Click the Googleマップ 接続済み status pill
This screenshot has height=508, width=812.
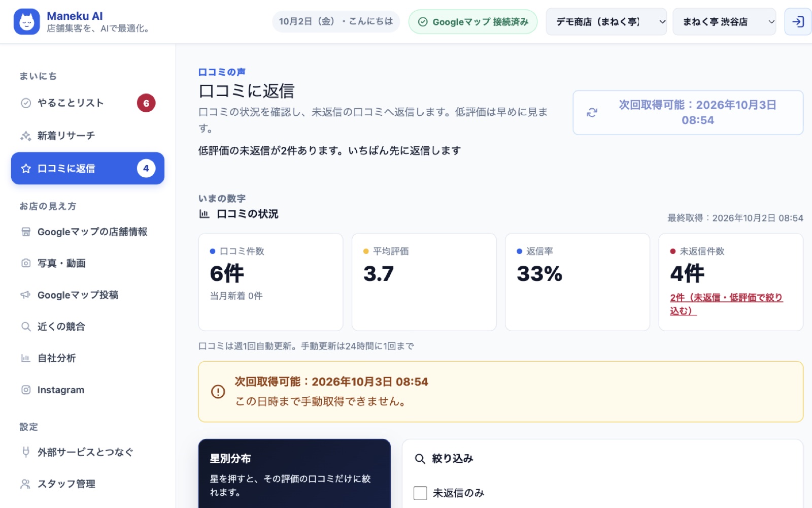tap(473, 22)
